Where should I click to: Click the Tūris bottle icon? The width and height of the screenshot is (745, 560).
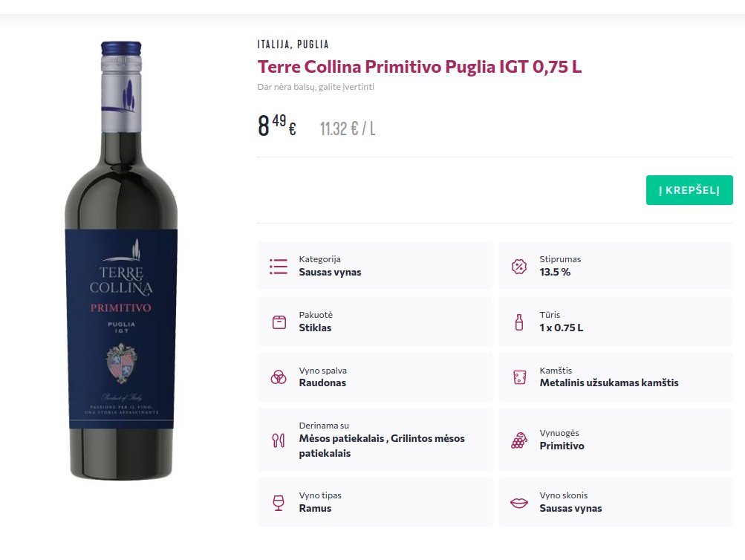(519, 322)
